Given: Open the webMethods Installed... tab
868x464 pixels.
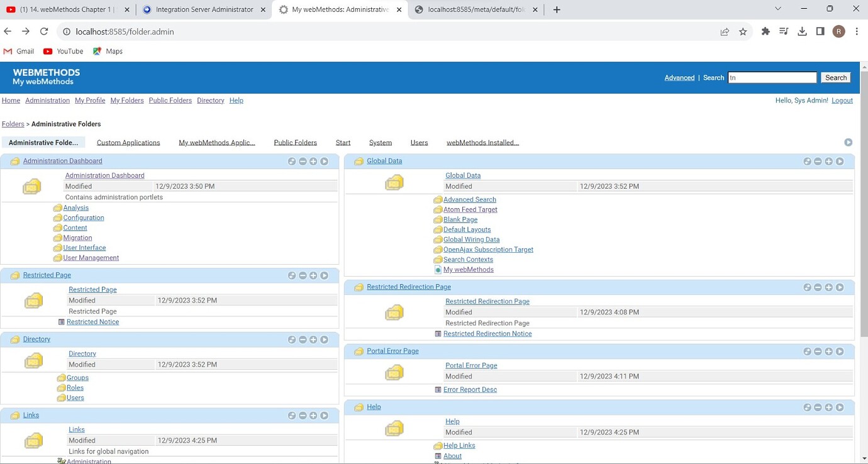Looking at the screenshot, I should [x=482, y=143].
